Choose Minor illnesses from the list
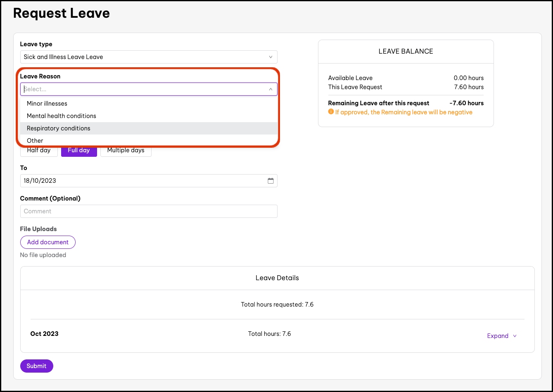Viewport: 553px width, 392px height. point(47,104)
